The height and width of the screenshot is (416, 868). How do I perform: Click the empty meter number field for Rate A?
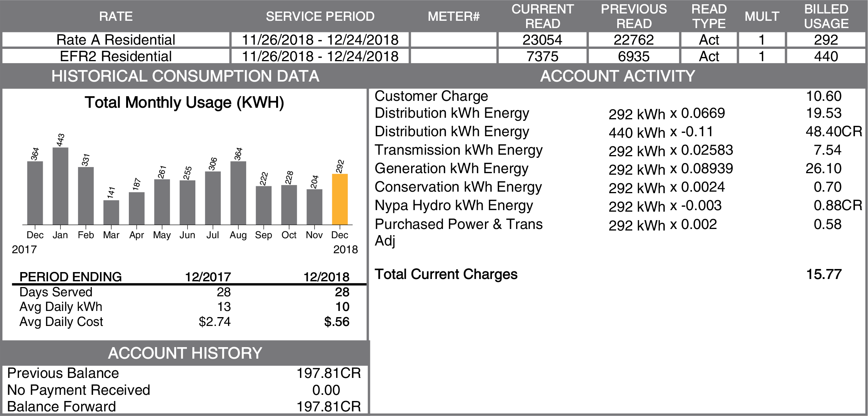coord(453,40)
